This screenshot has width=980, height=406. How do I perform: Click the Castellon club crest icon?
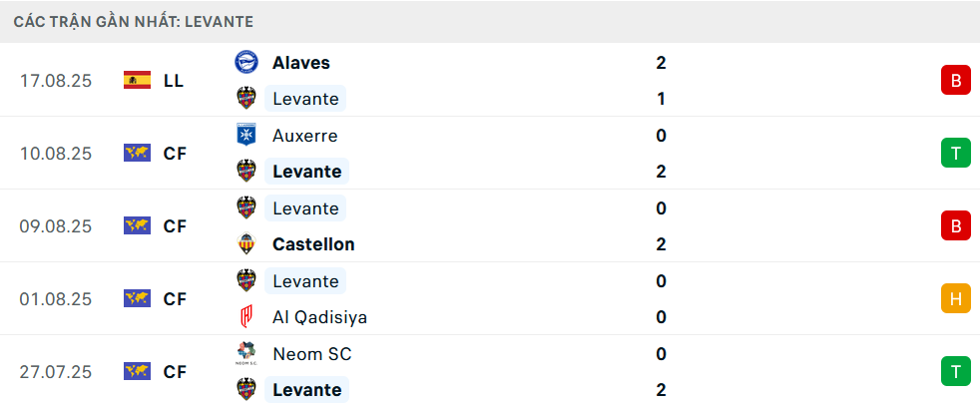pyautogui.click(x=245, y=243)
